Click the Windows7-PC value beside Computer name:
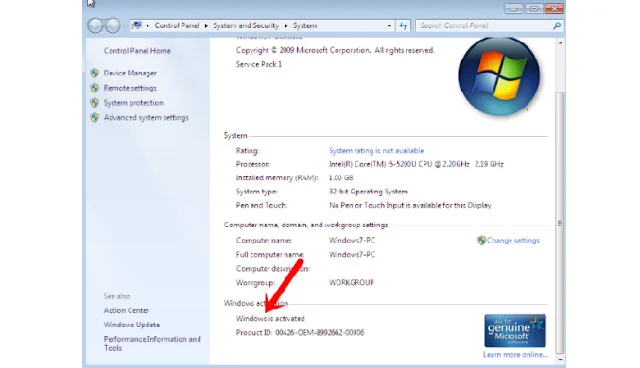Image resolution: width=640 pixels, height=368 pixels. (352, 240)
